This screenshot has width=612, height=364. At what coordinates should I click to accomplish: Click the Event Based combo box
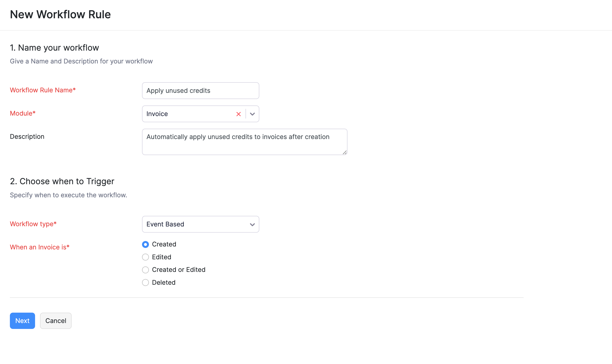(195, 224)
